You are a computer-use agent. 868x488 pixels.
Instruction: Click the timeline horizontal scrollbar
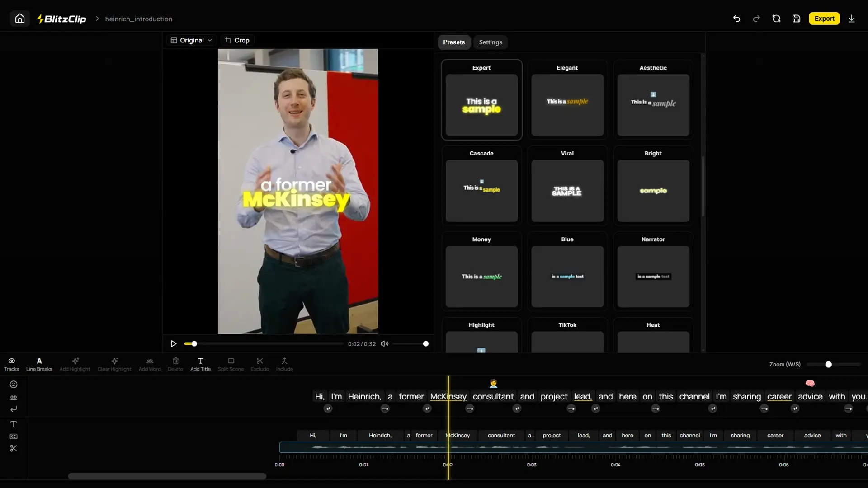pyautogui.click(x=167, y=476)
